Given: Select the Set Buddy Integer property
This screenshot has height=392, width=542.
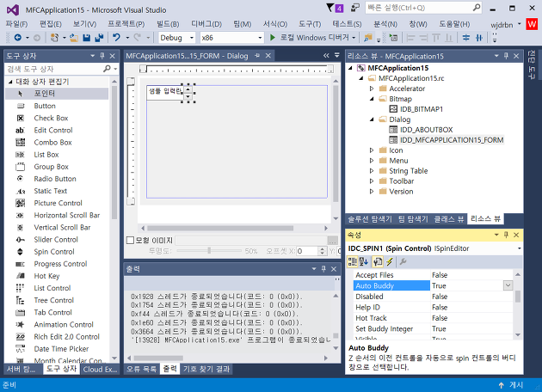Looking at the screenshot, I should (434, 328).
